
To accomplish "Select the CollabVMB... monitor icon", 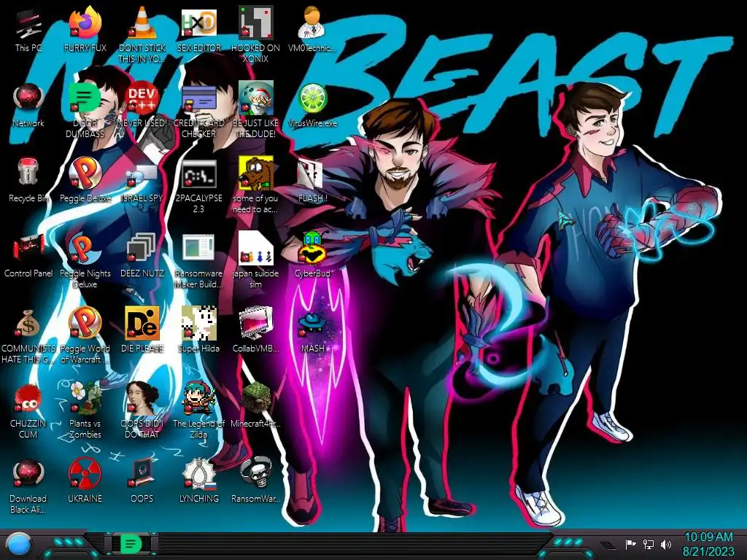I will pyautogui.click(x=256, y=323).
